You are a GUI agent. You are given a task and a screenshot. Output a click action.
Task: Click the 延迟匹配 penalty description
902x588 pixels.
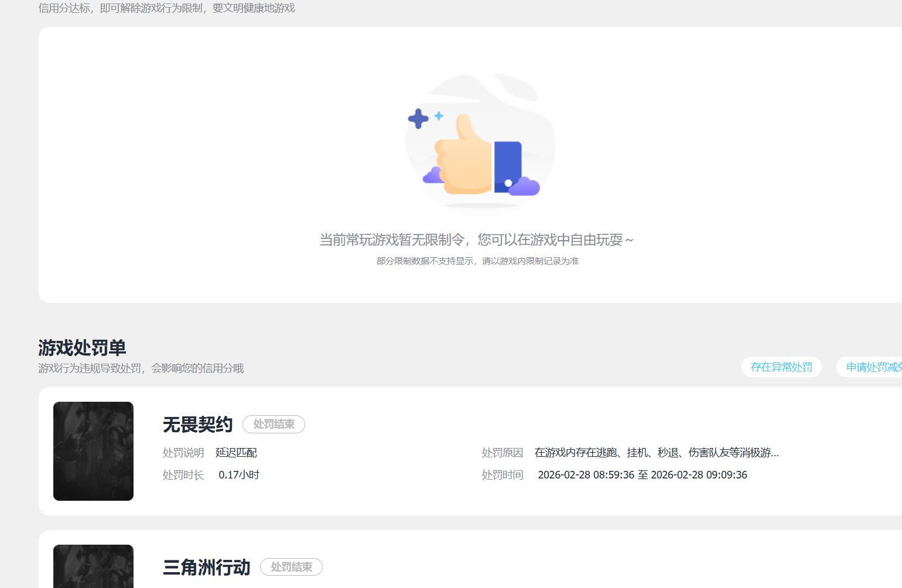coord(236,453)
